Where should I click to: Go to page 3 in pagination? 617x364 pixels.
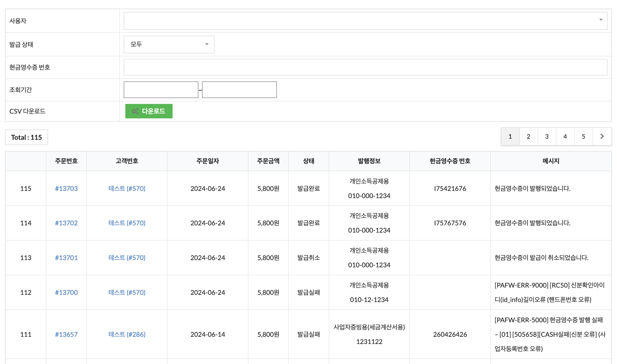[x=547, y=136]
